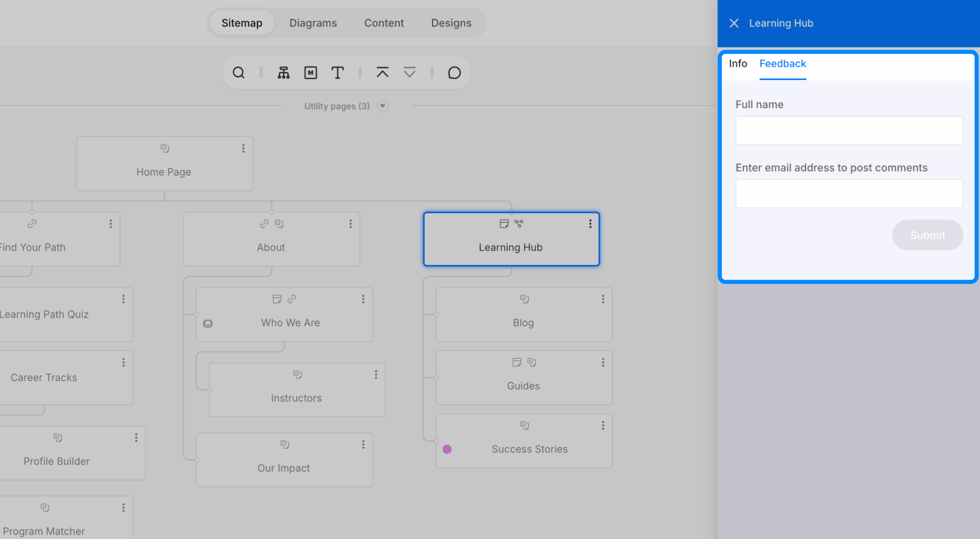The width and height of the screenshot is (980, 539).
Task: Click the note icon on Learning Hub card
Action: point(504,224)
